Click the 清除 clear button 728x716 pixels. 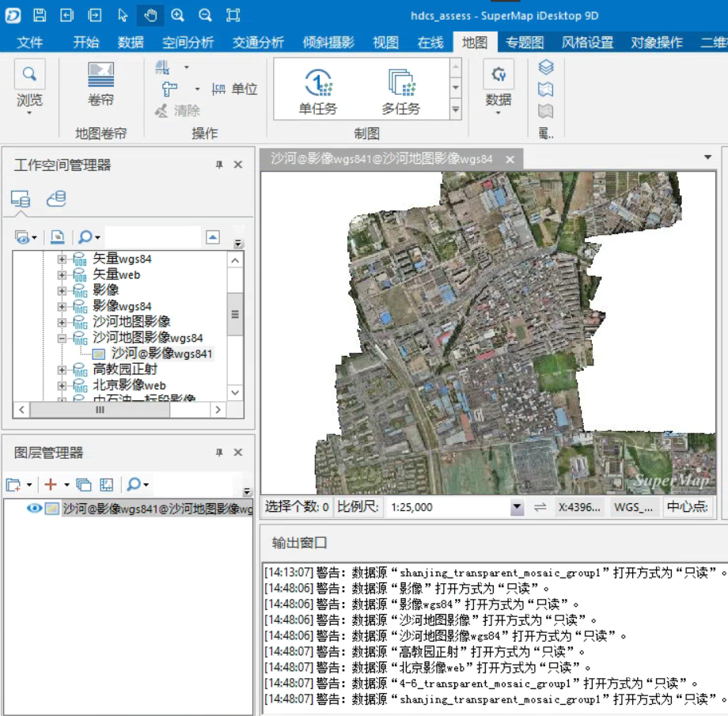[x=178, y=111]
